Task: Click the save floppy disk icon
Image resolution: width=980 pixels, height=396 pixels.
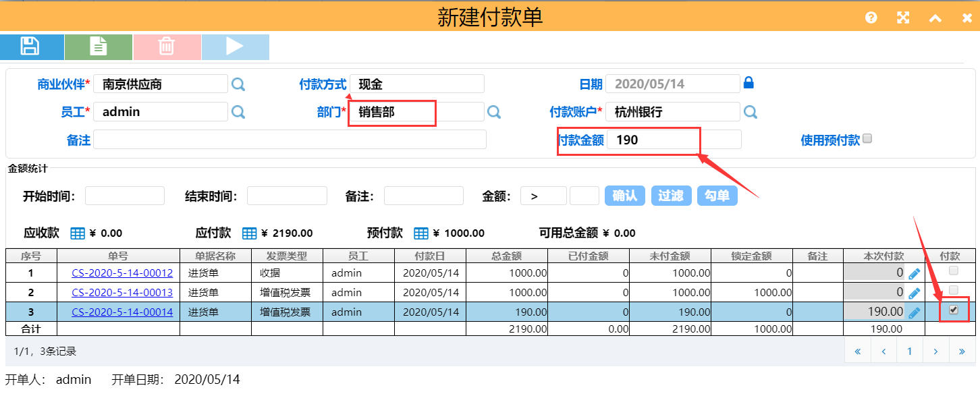Action: coord(30,47)
